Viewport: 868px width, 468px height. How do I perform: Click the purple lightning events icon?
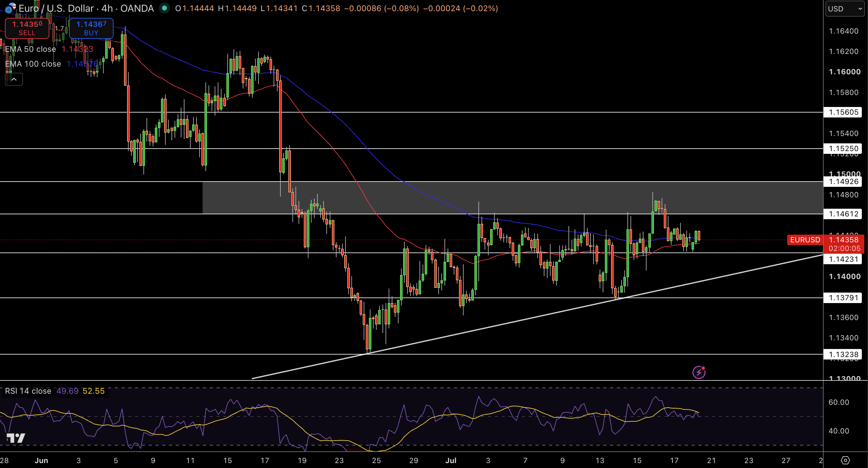[699, 372]
